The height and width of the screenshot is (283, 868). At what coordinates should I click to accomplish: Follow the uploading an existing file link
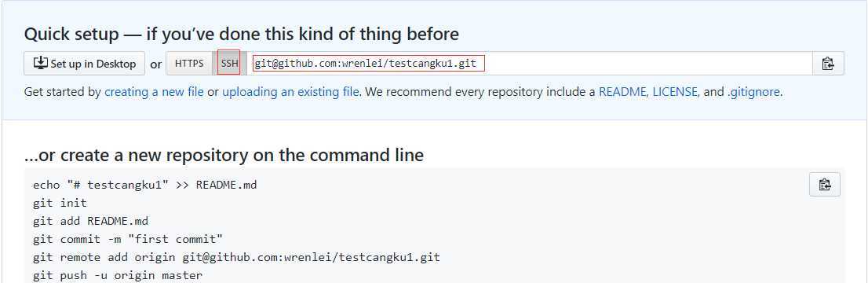pyautogui.click(x=290, y=92)
